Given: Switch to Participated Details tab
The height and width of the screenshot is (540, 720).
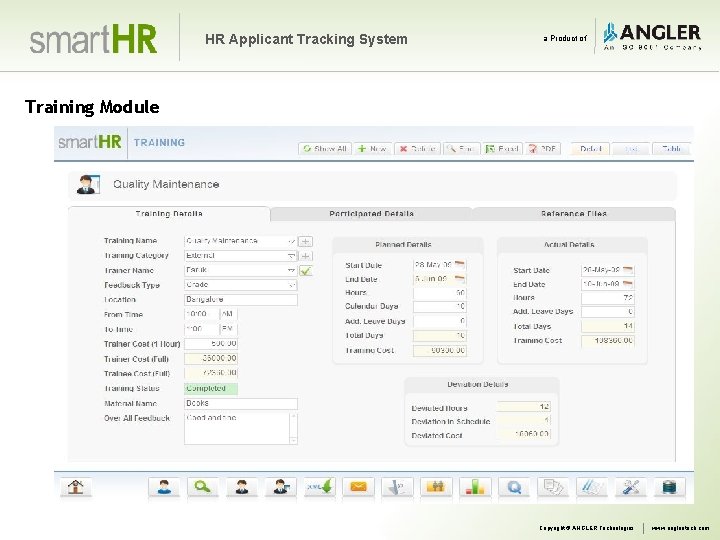Looking at the screenshot, I should coord(371,214).
